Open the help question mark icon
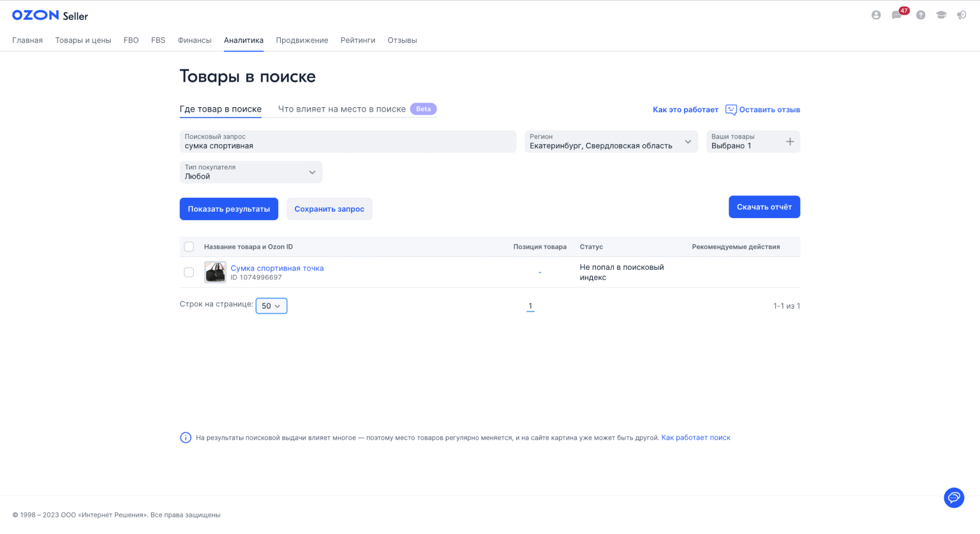 (x=921, y=15)
